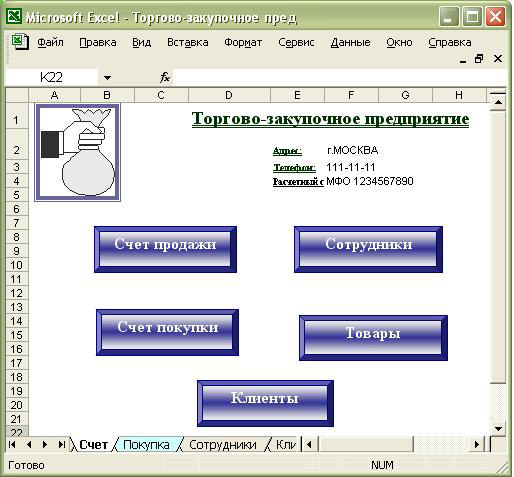Expand the Name Box dropdown arrow
514x477 pixels.
click(x=107, y=78)
